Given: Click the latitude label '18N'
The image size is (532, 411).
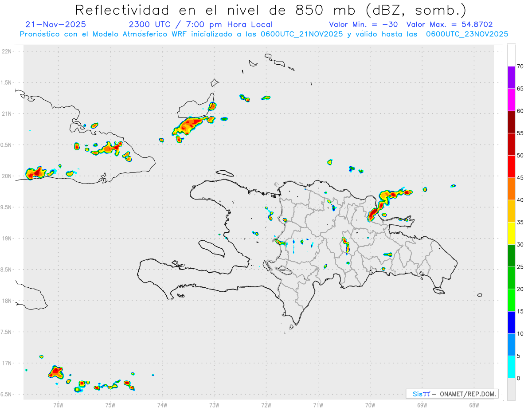Looking at the screenshot, I should tap(7, 301).
